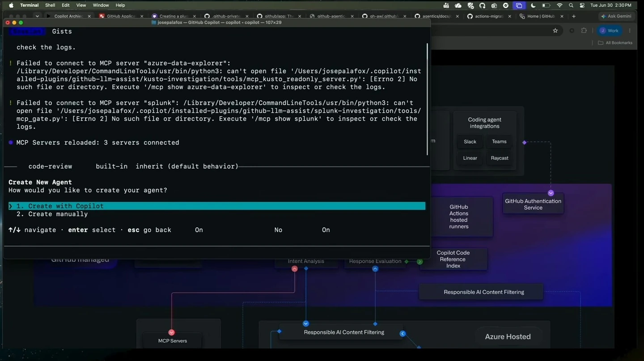Open the Window menu
Image resolution: width=644 pixels, height=361 pixels.
pos(101,5)
